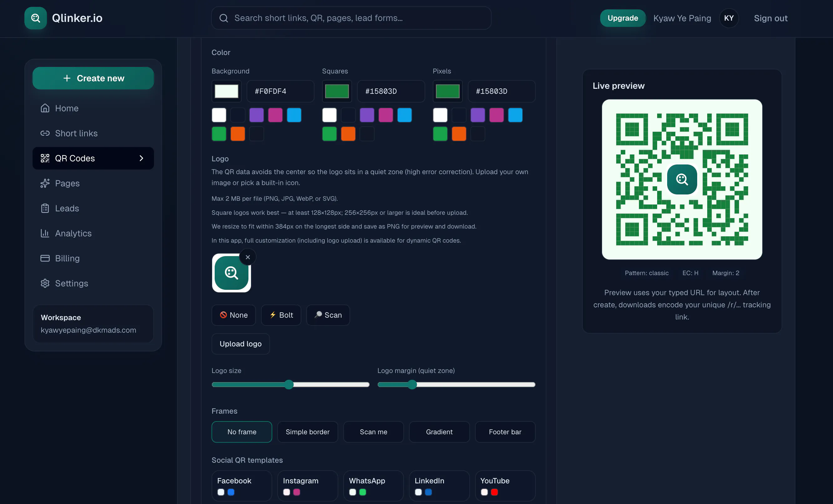
Task: Click the Logo size slider handle
Action: 289,385
